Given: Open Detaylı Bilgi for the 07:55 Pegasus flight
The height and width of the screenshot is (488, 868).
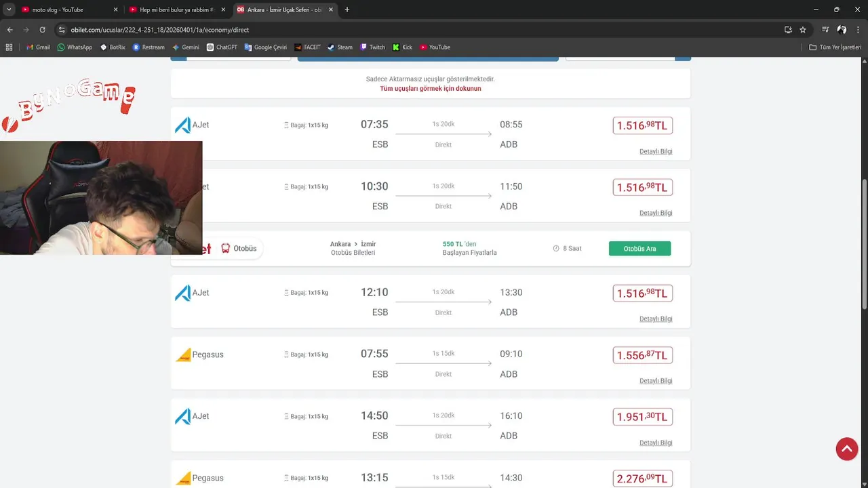Looking at the screenshot, I should coord(656,381).
